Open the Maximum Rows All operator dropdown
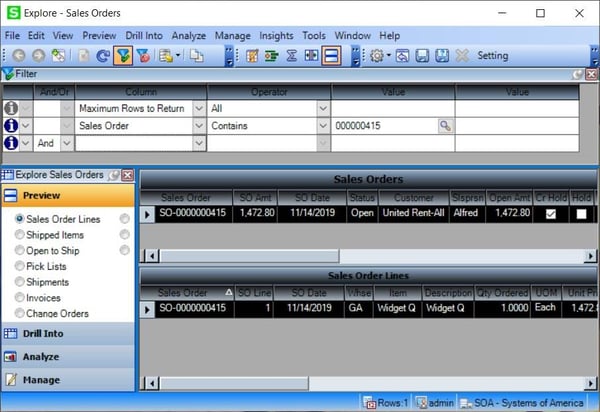 coord(323,108)
